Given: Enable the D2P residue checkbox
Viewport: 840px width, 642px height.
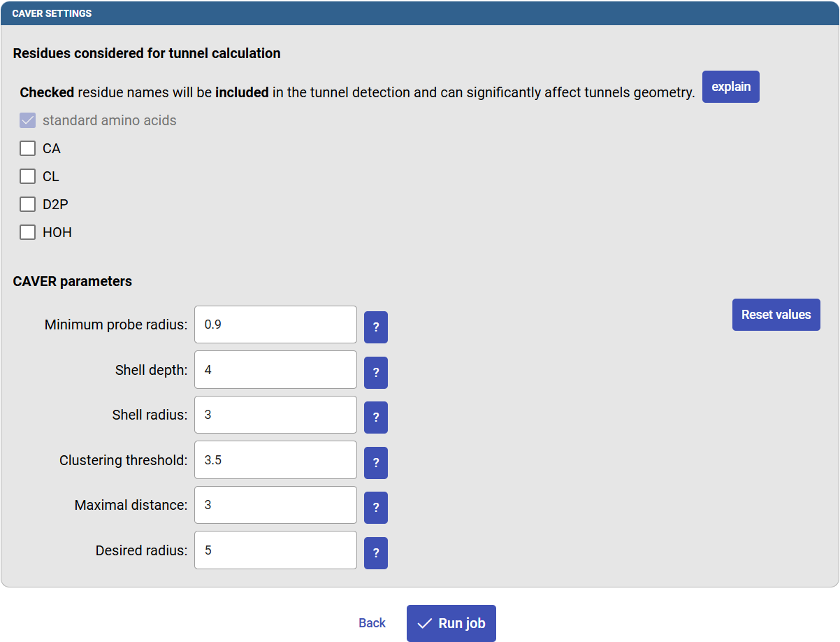Looking at the screenshot, I should click(x=27, y=204).
